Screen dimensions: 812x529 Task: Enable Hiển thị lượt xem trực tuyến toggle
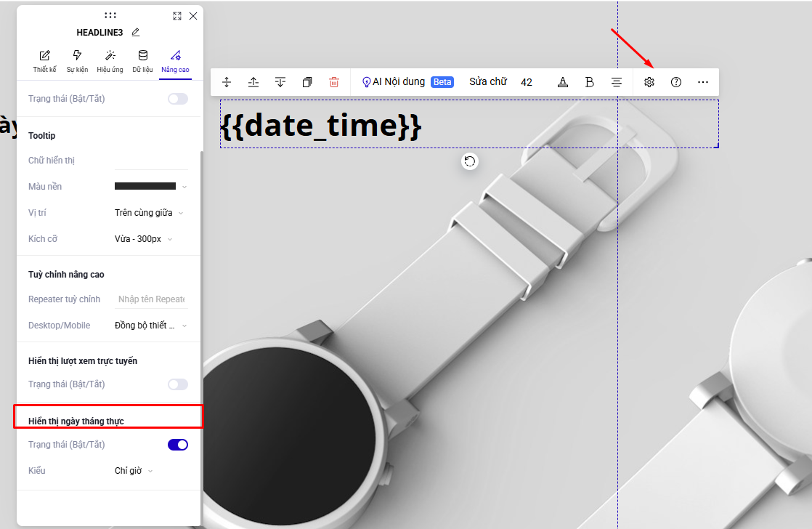tap(178, 384)
